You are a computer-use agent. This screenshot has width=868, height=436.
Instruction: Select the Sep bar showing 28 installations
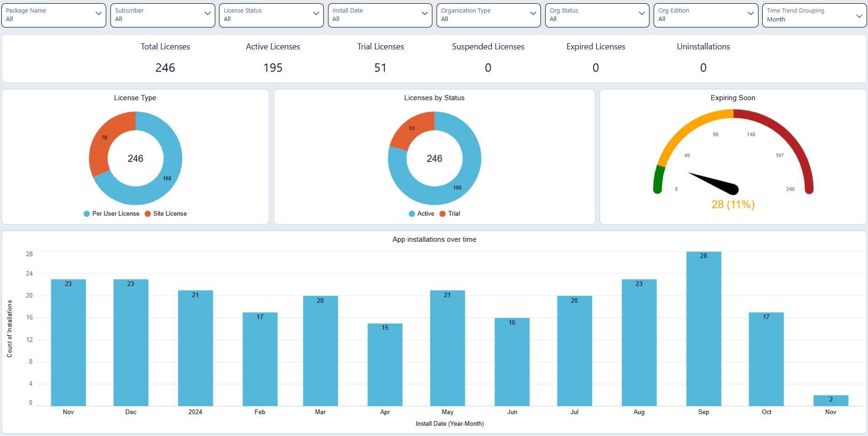[x=704, y=328]
